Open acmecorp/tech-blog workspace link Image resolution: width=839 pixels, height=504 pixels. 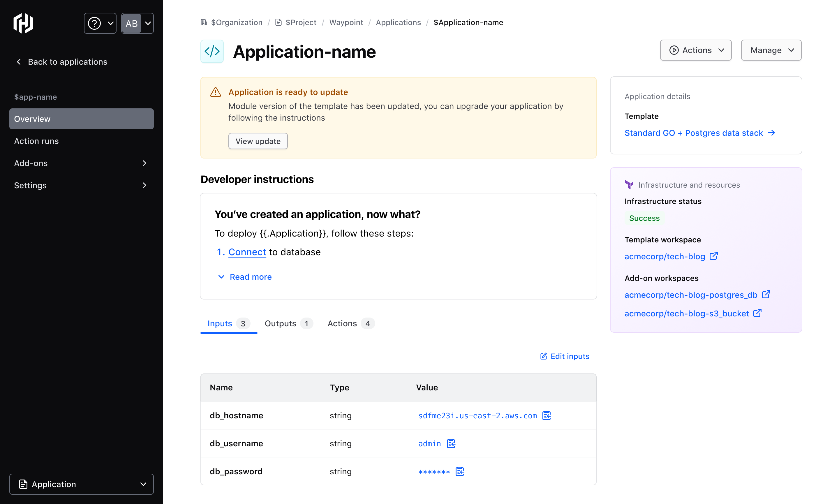(664, 256)
